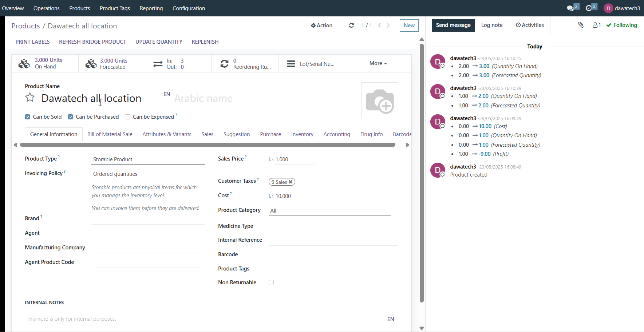
Task: Open Product Type dropdown
Action: coord(148,159)
